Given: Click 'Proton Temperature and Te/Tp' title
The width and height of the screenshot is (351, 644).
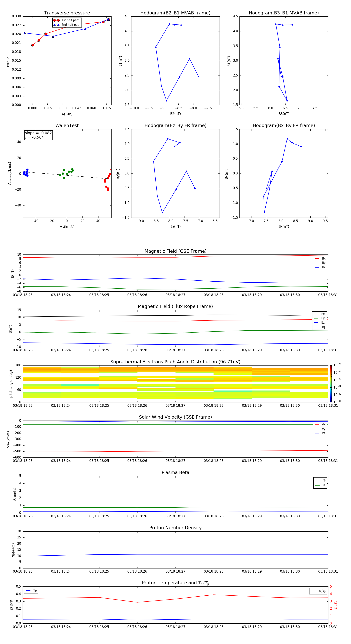Looking at the screenshot, I should 175,583.
